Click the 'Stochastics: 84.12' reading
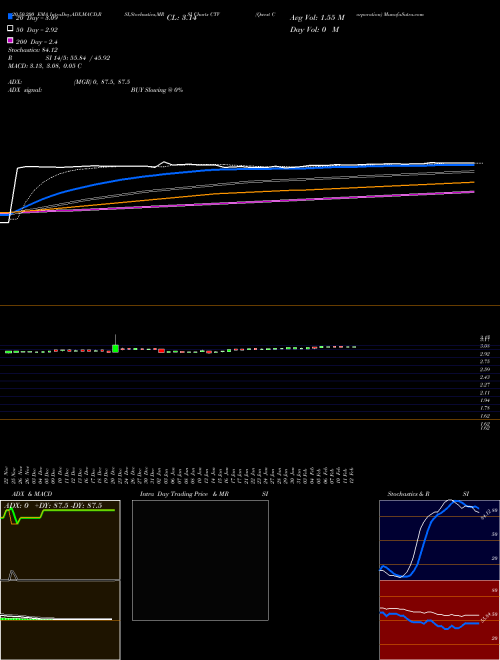This screenshot has height=660, width=500. click(33, 50)
